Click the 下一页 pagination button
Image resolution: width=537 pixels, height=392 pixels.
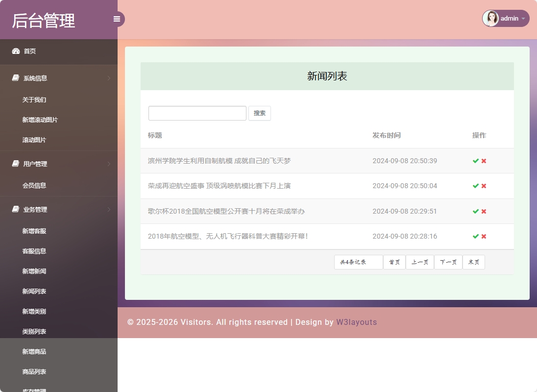coord(448,262)
